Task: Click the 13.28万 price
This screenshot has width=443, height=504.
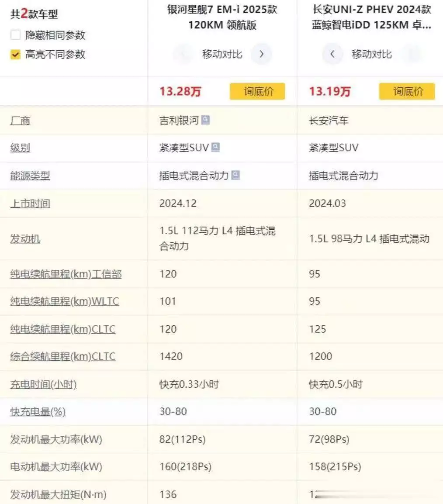Action: pyautogui.click(x=180, y=91)
